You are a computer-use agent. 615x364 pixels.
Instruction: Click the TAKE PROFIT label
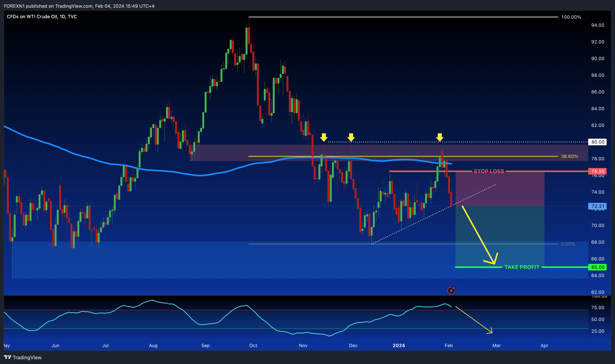point(522,267)
